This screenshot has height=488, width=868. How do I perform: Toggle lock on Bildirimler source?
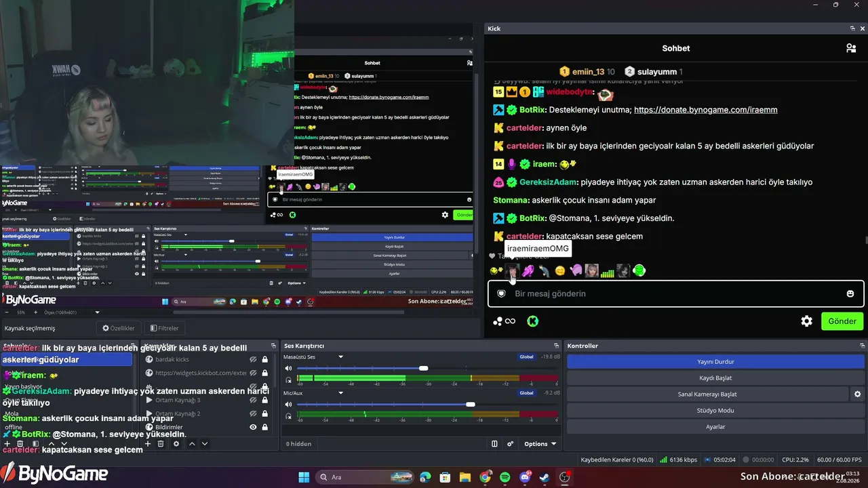tap(264, 427)
